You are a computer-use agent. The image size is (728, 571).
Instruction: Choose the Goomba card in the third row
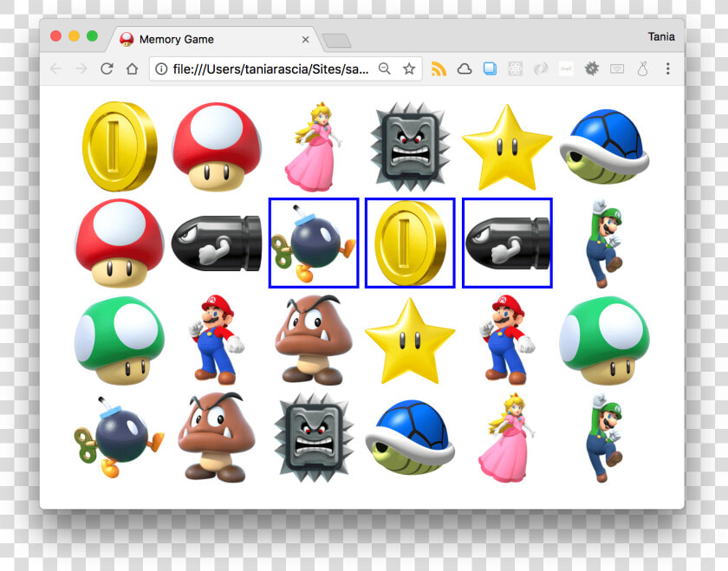click(x=314, y=341)
